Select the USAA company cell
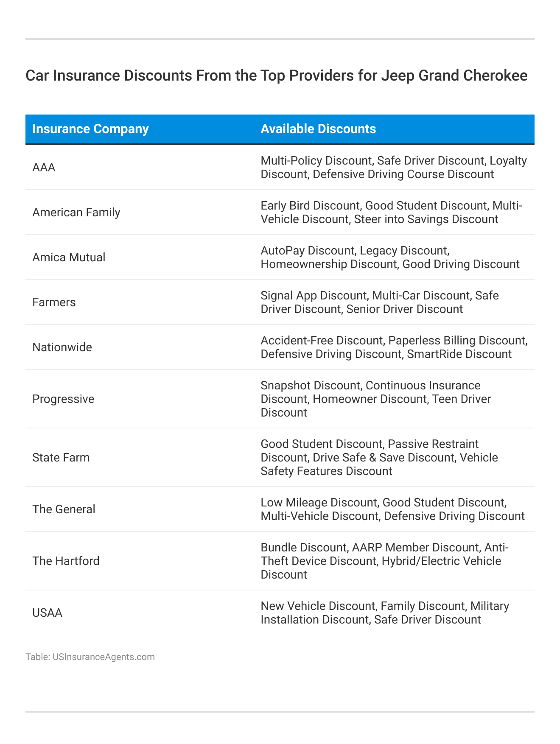560x744 pixels. click(x=47, y=613)
